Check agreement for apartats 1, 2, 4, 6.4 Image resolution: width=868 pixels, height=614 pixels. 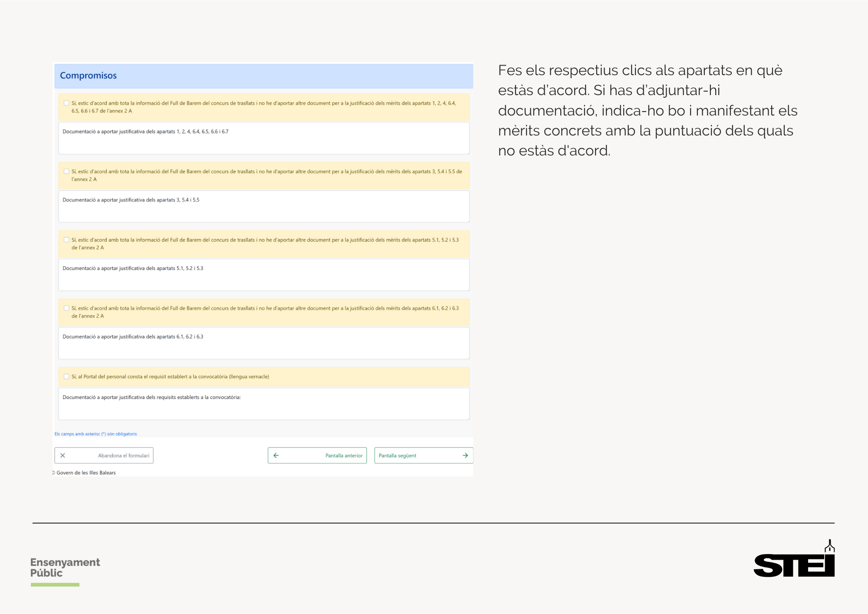click(66, 103)
